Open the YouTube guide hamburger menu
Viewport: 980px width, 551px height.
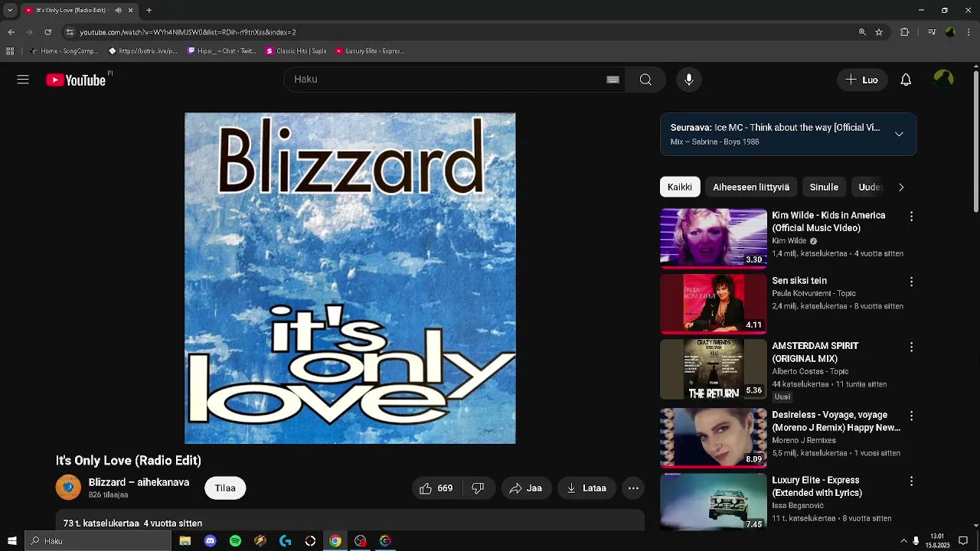(23, 80)
